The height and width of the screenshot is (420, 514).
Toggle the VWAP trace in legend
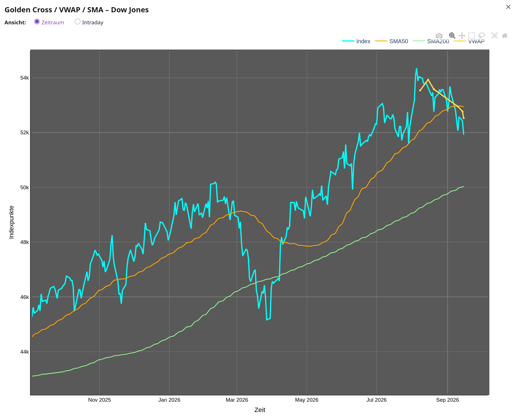point(469,41)
